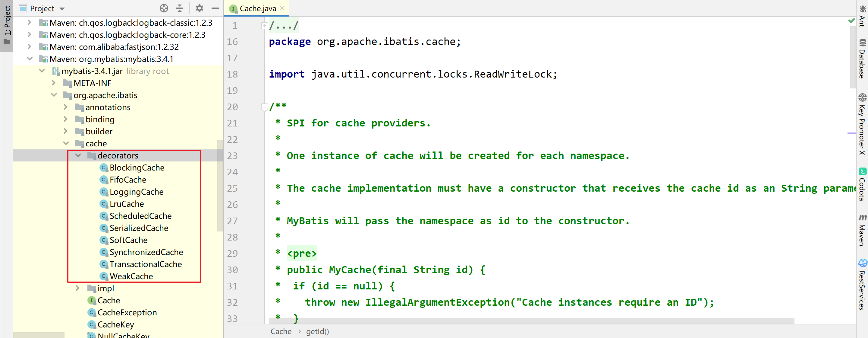Fold the Javadoc comment at line 20
Viewport: 868px width, 338px height.
click(265, 107)
